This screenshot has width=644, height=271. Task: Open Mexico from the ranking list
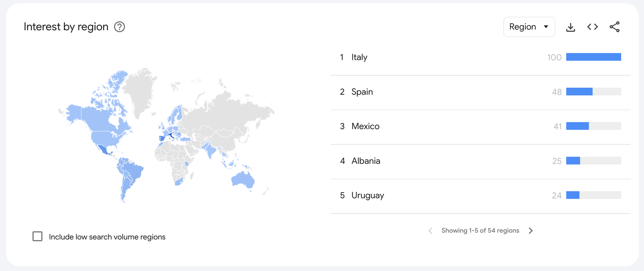tap(365, 126)
